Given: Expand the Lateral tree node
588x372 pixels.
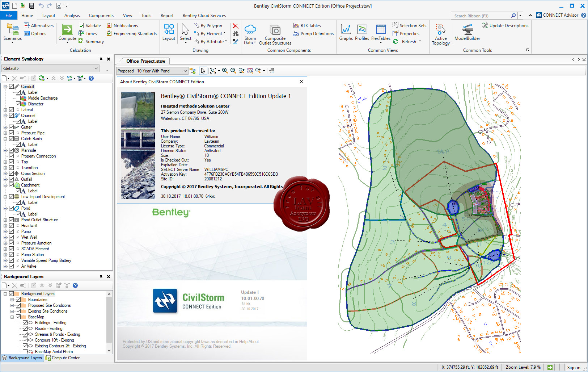Looking at the screenshot, I should (5, 110).
